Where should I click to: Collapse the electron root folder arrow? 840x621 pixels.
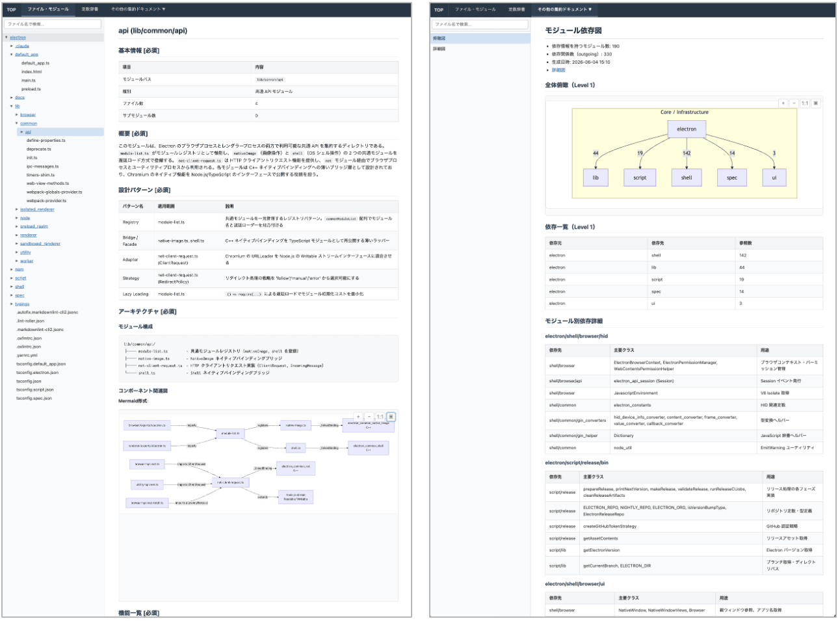[x=7, y=38]
